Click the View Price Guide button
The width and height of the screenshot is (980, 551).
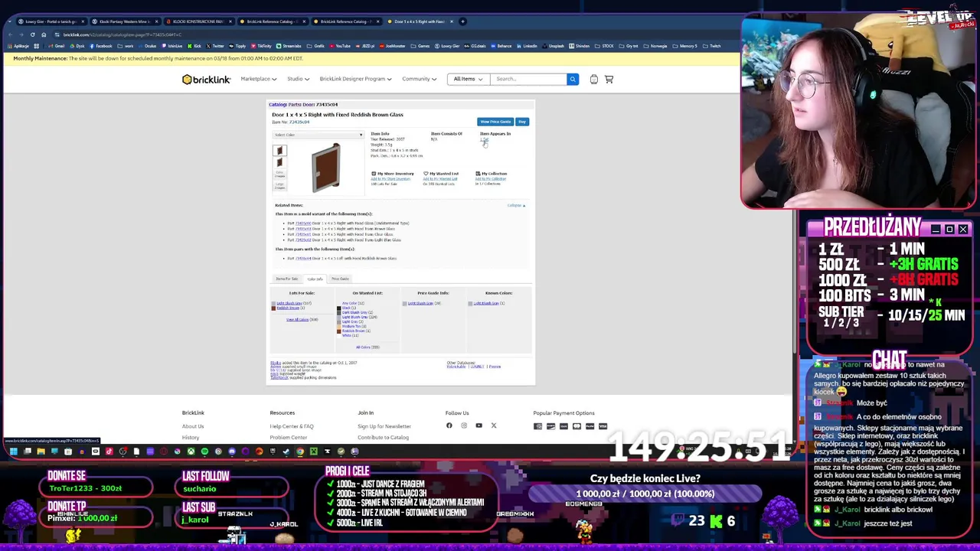(495, 122)
